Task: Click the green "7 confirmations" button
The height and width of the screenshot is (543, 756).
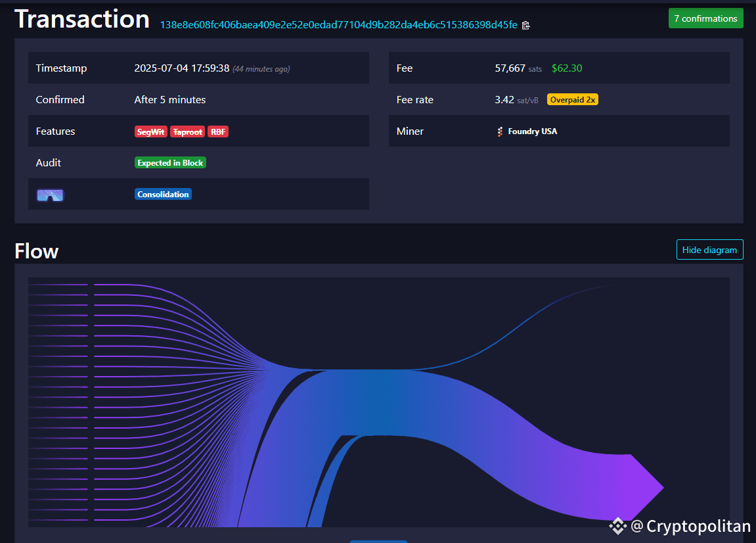Action: pyautogui.click(x=705, y=18)
